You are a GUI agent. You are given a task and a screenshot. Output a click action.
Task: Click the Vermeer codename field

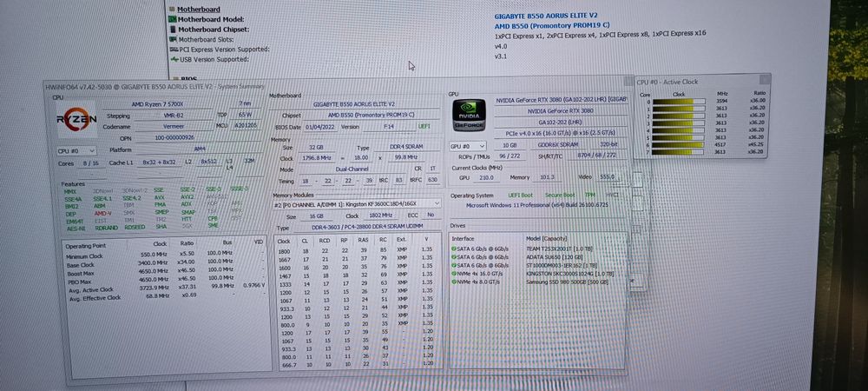tap(174, 127)
